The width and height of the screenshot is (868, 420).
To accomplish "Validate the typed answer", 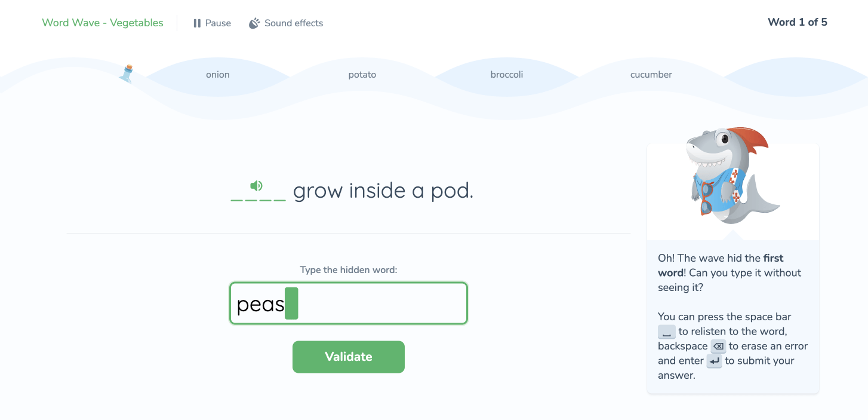I will (348, 357).
